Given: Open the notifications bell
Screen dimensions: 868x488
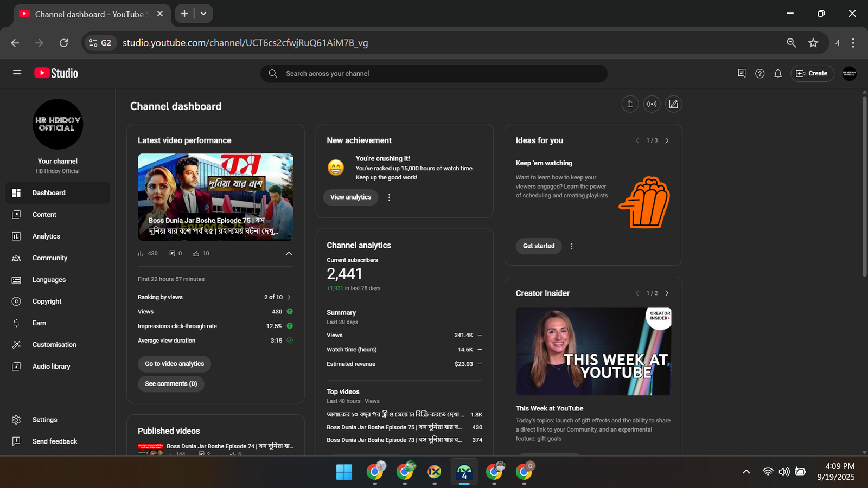Looking at the screenshot, I should pos(778,74).
